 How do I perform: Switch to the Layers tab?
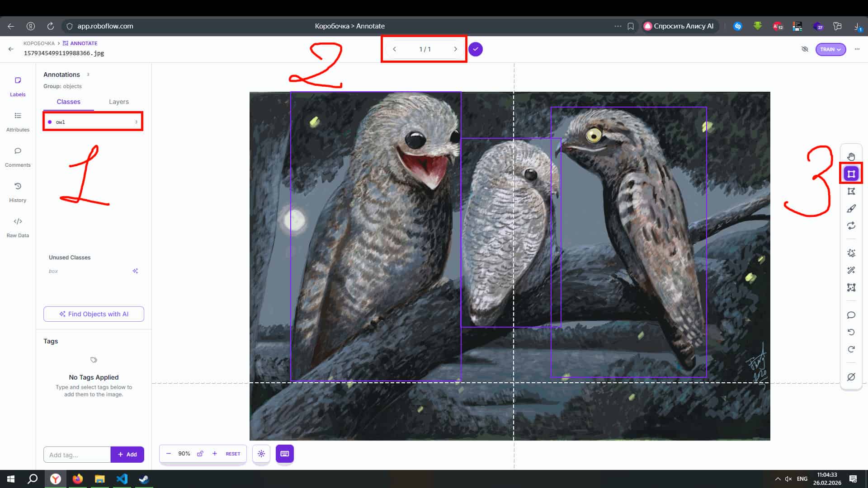[x=119, y=102]
